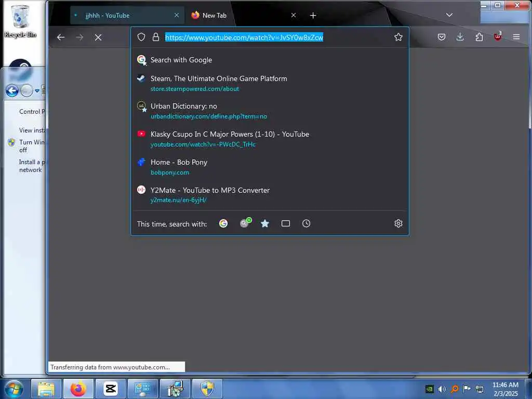Open the Firefox hamburger menu
Image resolution: width=532 pixels, height=399 pixels.
(x=516, y=37)
